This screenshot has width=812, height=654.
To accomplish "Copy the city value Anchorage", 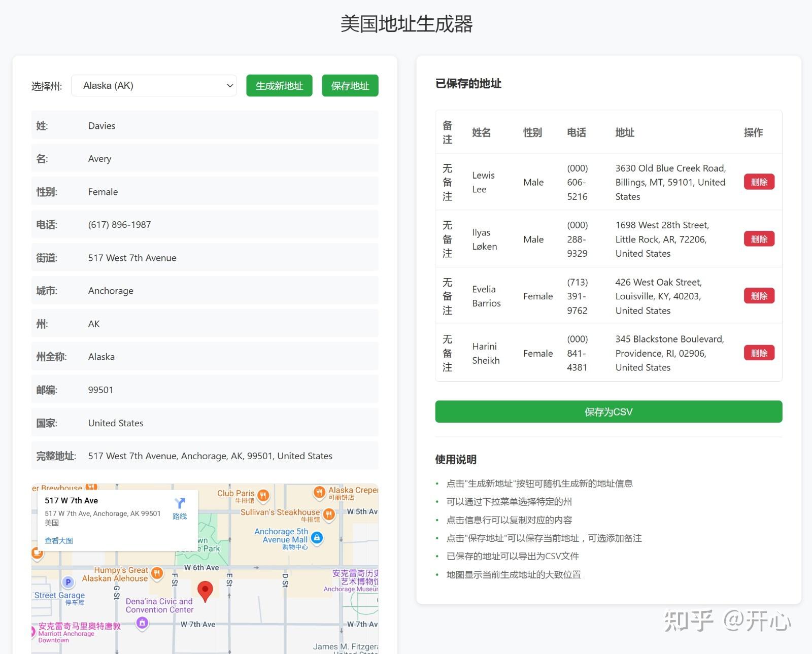I will (205, 290).
